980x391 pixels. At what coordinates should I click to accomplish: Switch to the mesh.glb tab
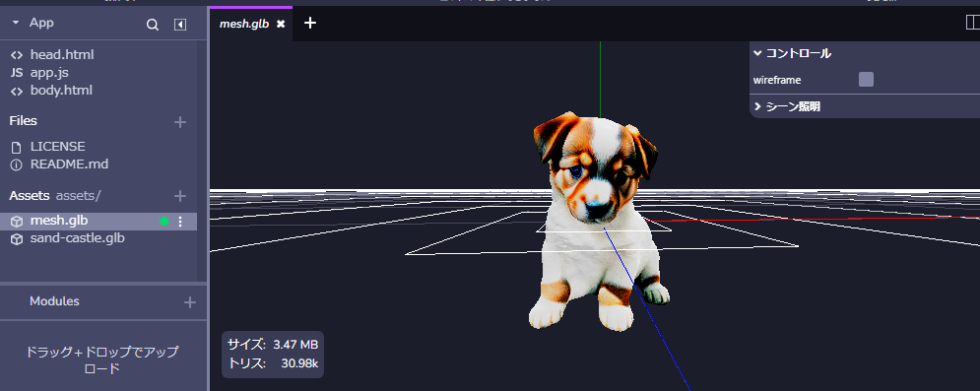click(x=244, y=24)
